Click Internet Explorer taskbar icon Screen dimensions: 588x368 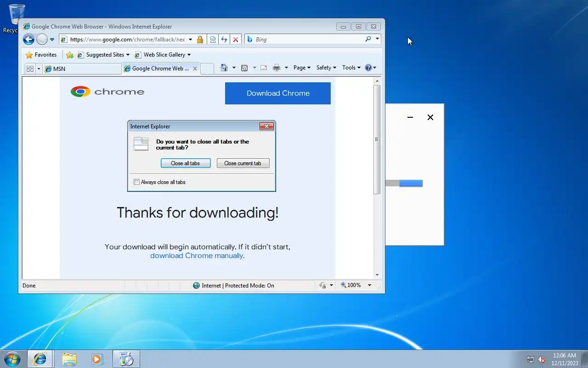40,359
